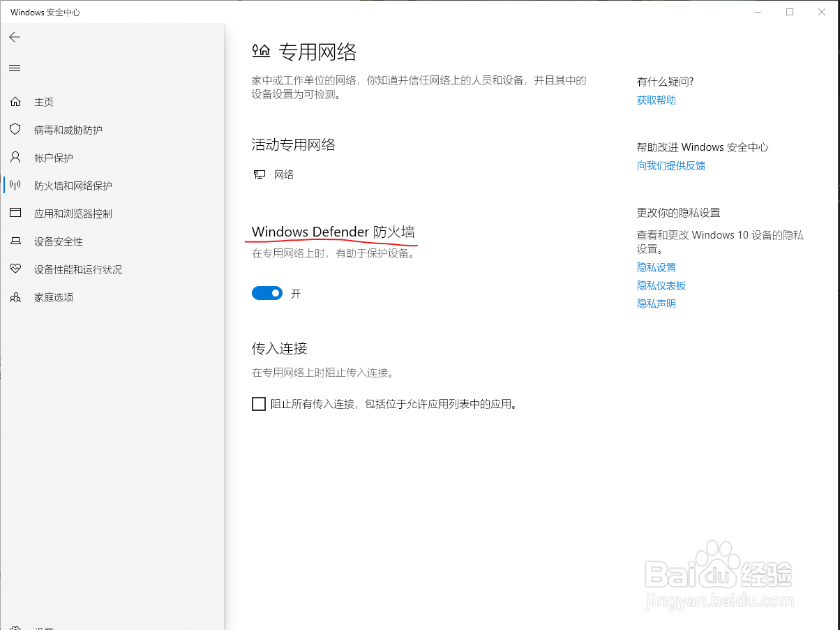Open 隐私声明 link

click(x=657, y=303)
